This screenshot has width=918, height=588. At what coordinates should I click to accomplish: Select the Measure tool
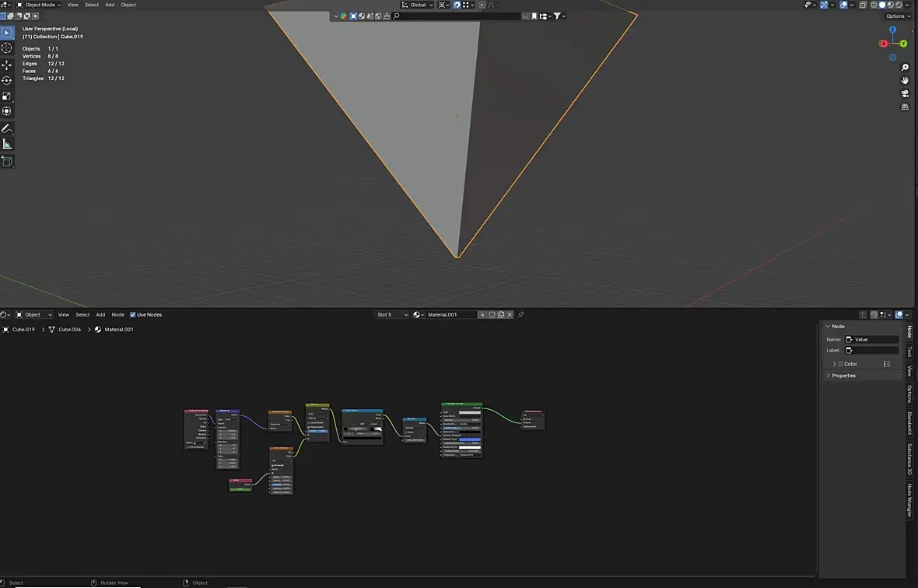coord(7,144)
